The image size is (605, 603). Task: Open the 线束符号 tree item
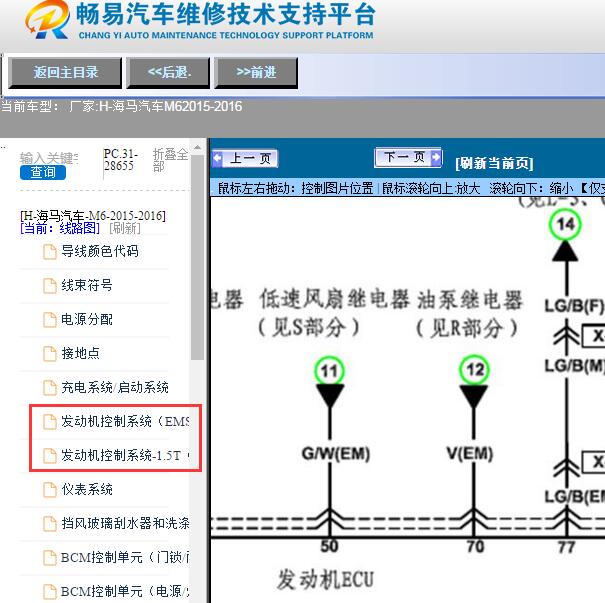pos(87,285)
